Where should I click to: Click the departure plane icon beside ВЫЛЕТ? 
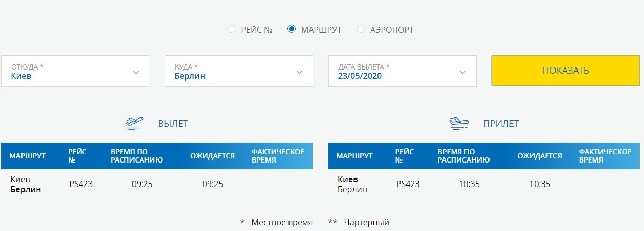click(x=134, y=123)
